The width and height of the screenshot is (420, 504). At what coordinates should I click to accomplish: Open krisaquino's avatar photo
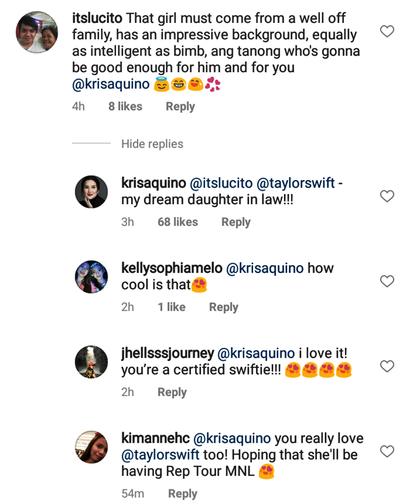point(91,192)
